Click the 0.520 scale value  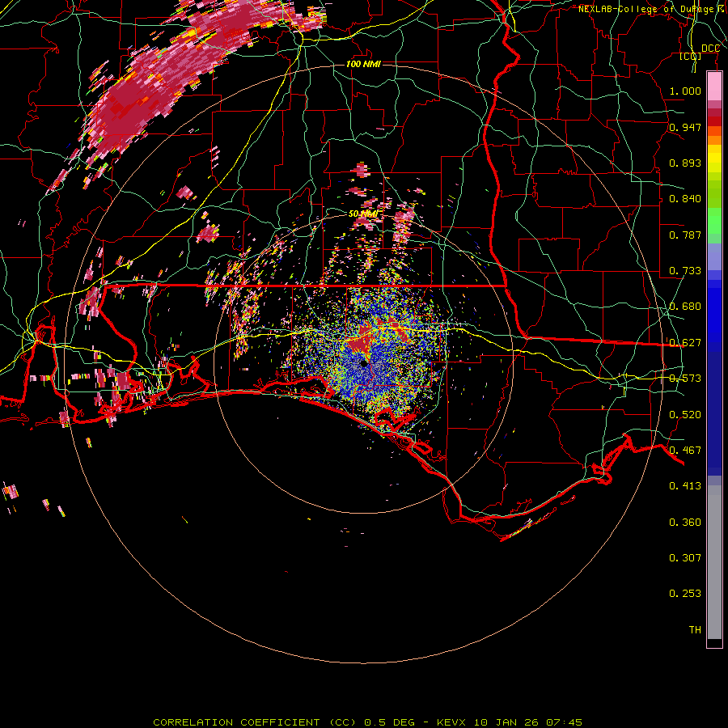point(685,415)
